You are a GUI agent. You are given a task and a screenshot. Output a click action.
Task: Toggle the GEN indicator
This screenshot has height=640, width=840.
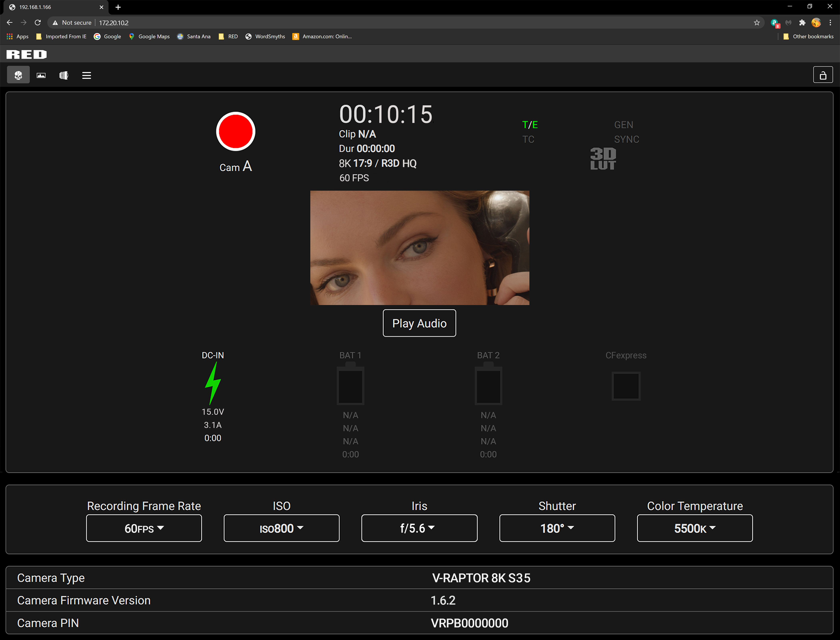(x=624, y=125)
